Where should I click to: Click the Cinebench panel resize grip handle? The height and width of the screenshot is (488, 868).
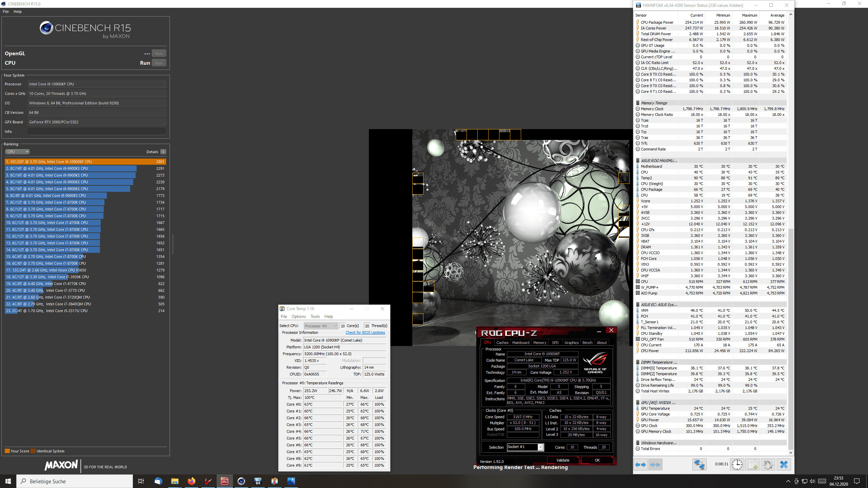click(x=173, y=244)
